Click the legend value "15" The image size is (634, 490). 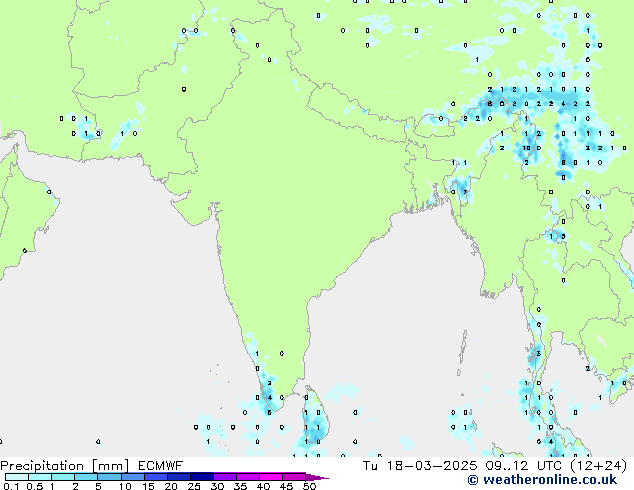click(148, 486)
